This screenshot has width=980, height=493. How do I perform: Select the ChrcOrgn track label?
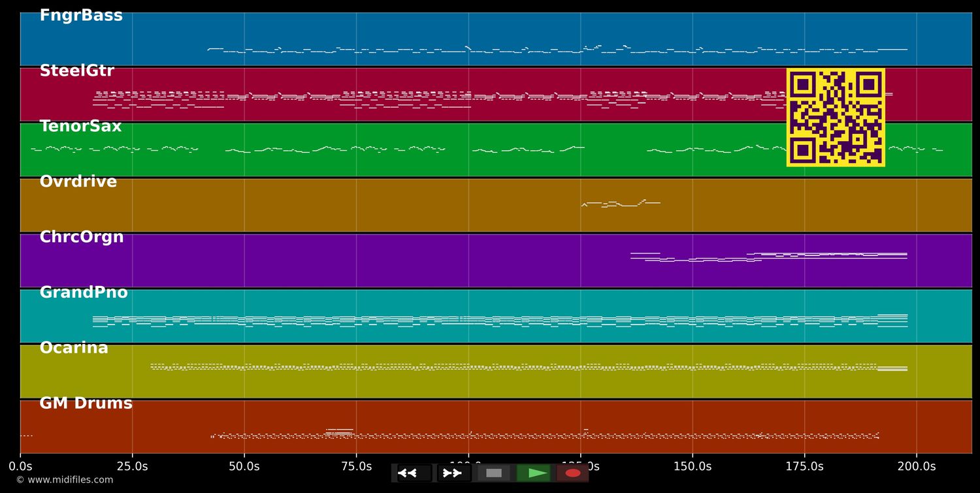click(81, 238)
